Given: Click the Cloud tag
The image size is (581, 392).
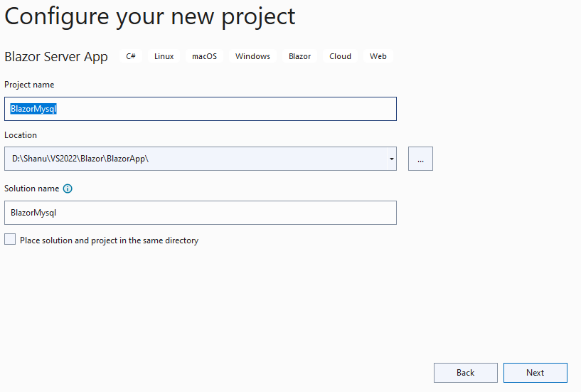Looking at the screenshot, I should point(340,56).
